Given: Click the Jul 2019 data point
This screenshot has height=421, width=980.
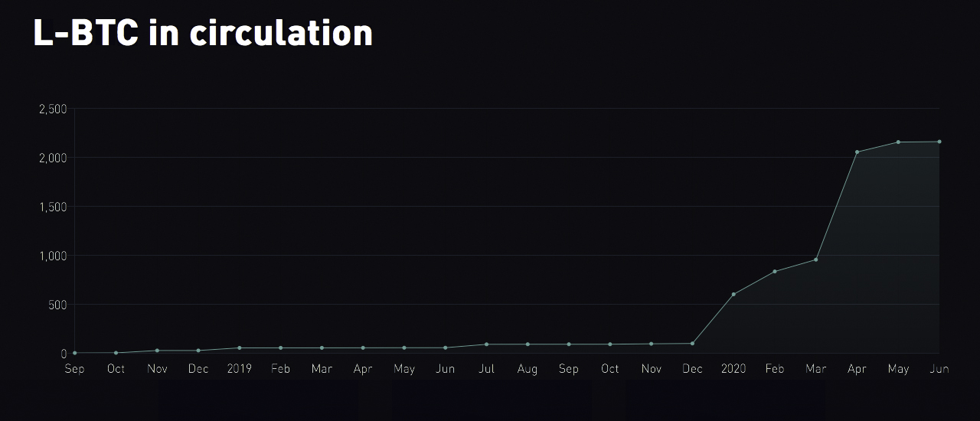Looking at the screenshot, I should click(486, 344).
